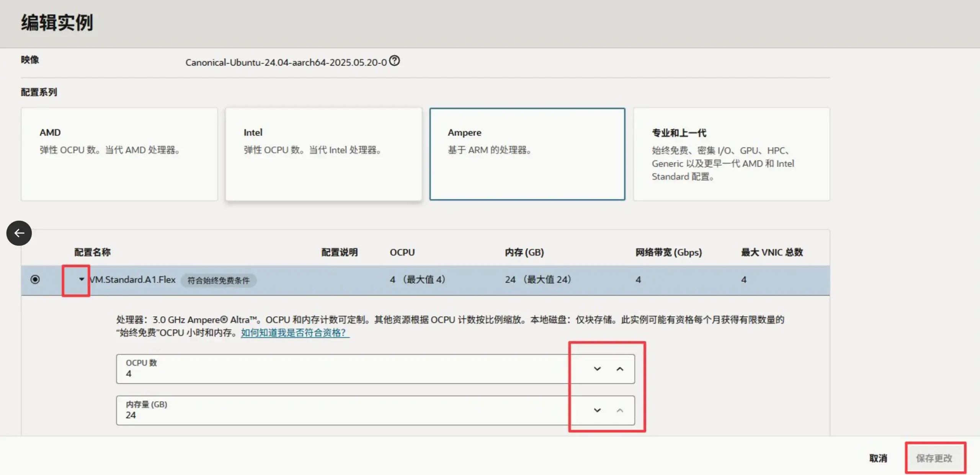Click the 映像 field label
The height and width of the screenshot is (475, 980).
(30, 60)
